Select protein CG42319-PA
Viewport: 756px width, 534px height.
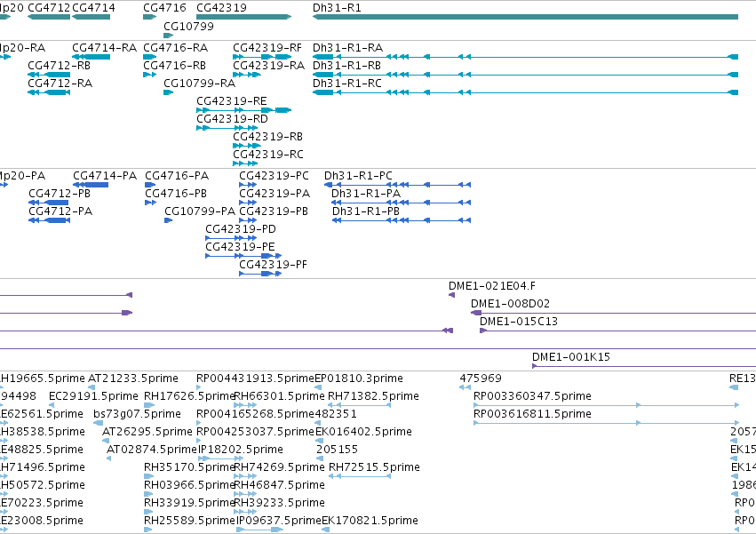249,203
